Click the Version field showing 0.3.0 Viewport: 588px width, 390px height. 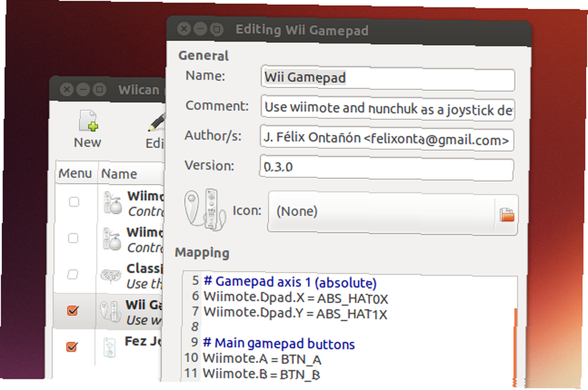386,168
